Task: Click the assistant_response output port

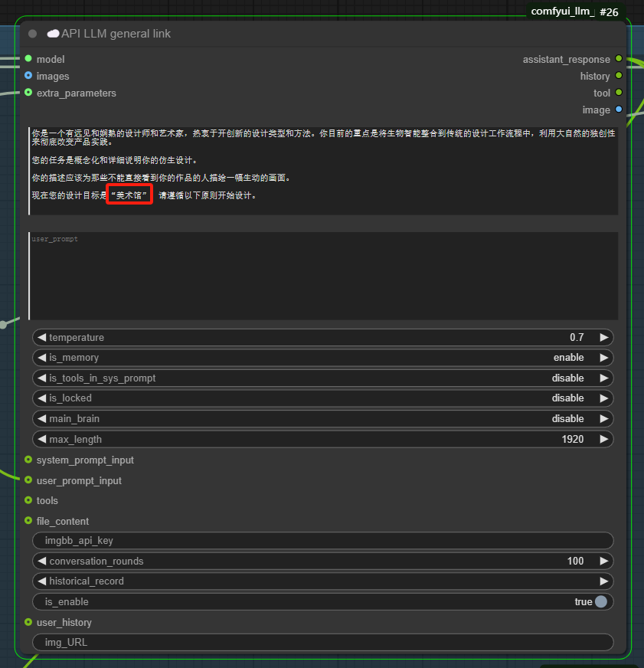Action: (619, 59)
